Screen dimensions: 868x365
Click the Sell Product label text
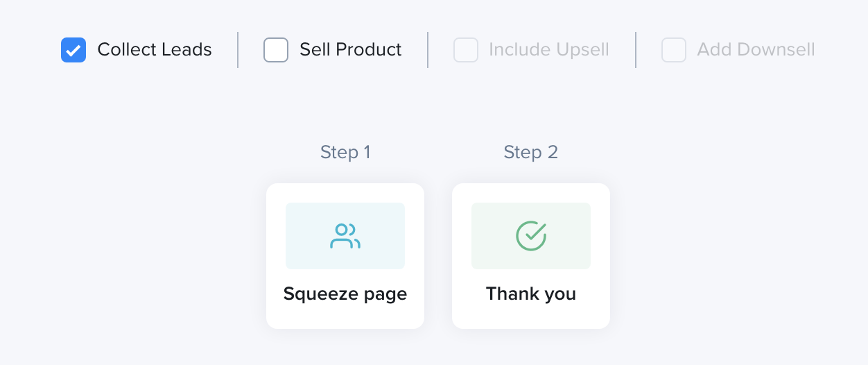351,50
